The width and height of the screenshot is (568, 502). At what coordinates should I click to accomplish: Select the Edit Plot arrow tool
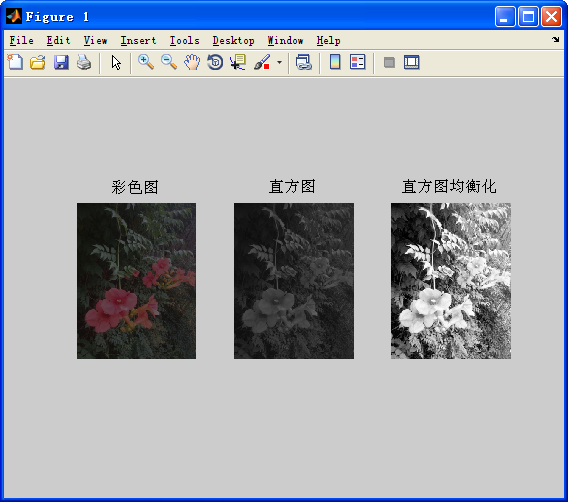[x=116, y=62]
